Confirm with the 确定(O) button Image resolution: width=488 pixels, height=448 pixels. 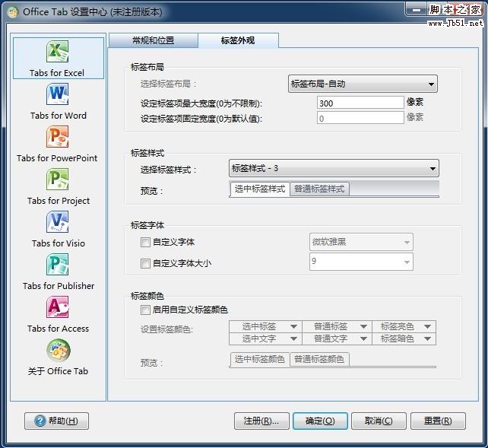click(x=320, y=421)
